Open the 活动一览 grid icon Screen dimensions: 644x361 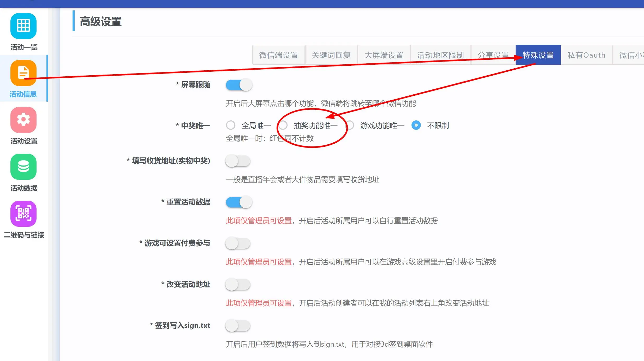point(23,26)
